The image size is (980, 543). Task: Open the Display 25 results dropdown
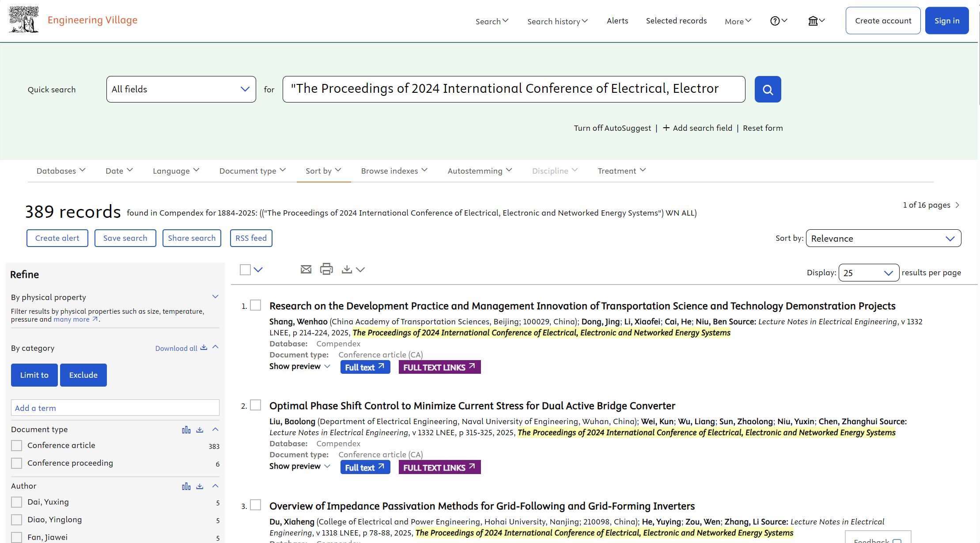tap(869, 273)
